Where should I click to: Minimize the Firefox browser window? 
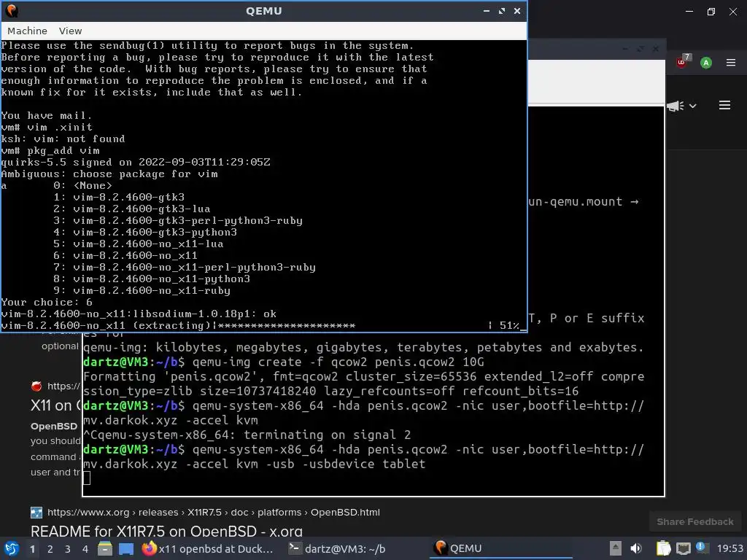click(689, 12)
